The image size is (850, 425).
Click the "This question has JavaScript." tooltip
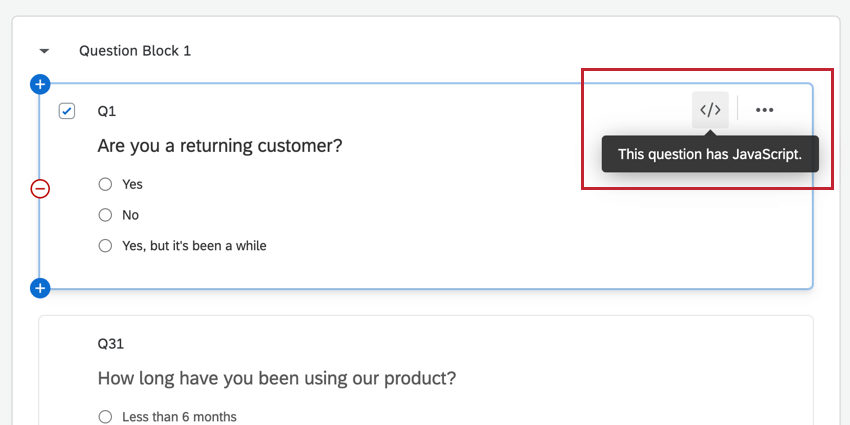[x=710, y=155]
